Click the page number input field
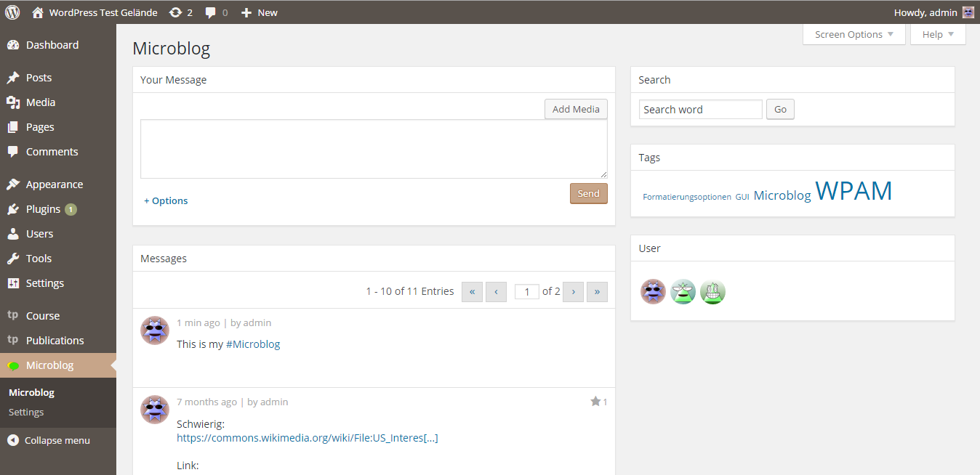Image resolution: width=980 pixels, height=475 pixels. tap(527, 292)
